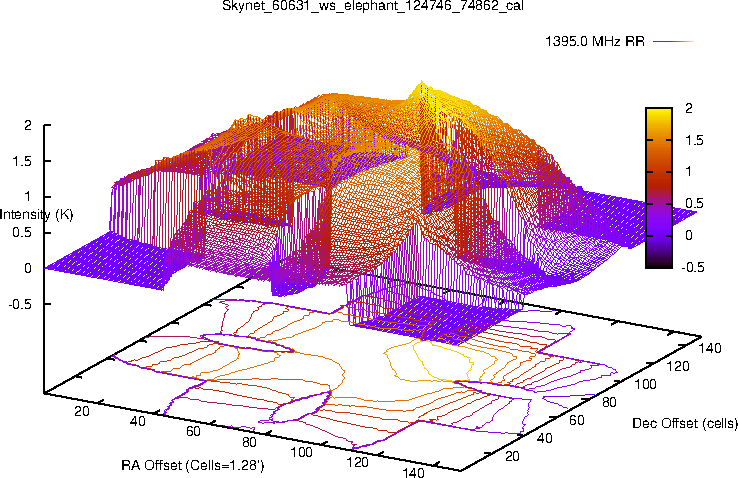738x478 pixels.
Task: Click the Dec axis tick label 100
Action: (x=645, y=384)
